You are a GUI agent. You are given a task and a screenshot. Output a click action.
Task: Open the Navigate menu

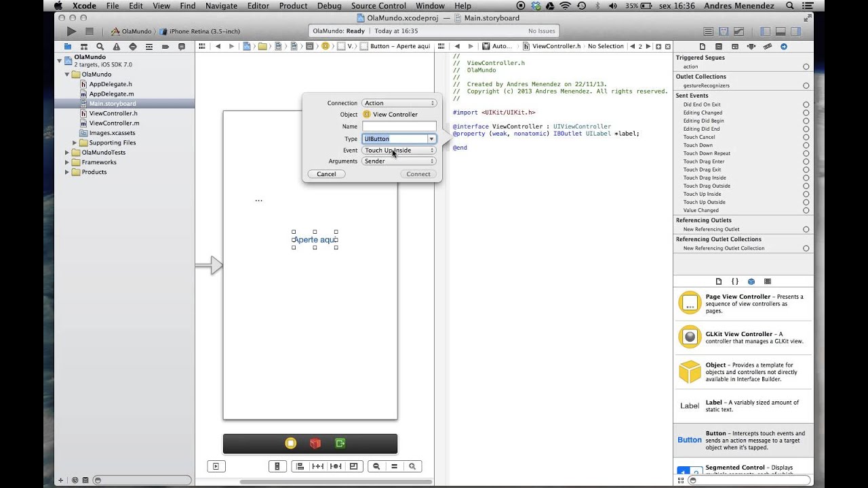point(221,6)
